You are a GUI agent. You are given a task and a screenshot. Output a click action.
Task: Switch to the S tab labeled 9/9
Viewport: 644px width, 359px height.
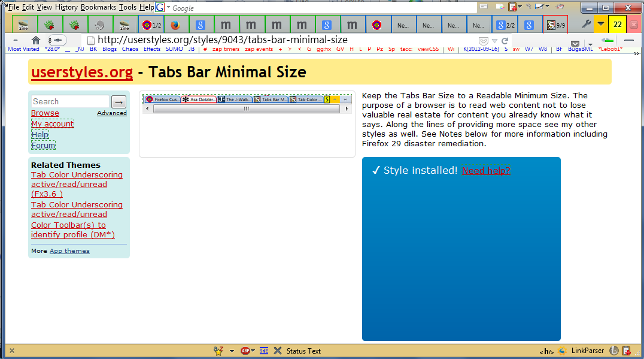click(x=555, y=25)
